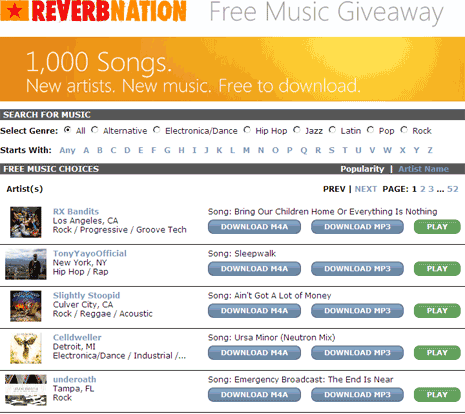Screen dimensions: 465x414
Task: Pick the Rock genre radio button
Action: 404,130
